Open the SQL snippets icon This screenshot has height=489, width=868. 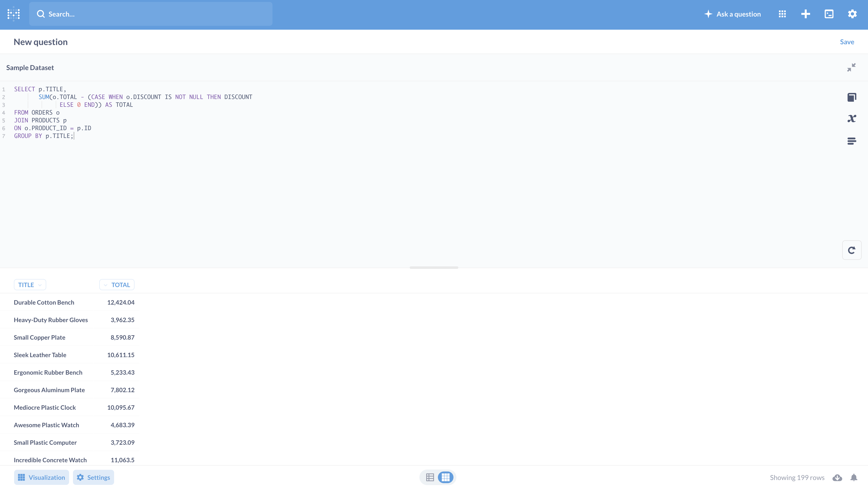pyautogui.click(x=851, y=141)
